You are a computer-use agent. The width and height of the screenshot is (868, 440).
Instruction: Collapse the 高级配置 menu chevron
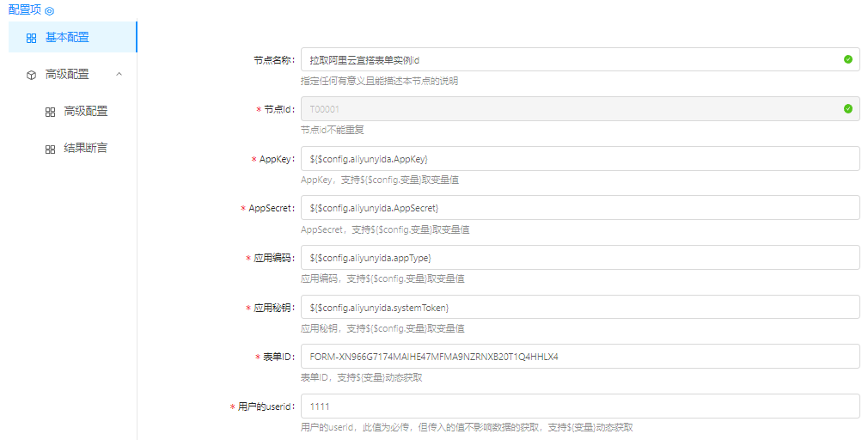point(119,75)
